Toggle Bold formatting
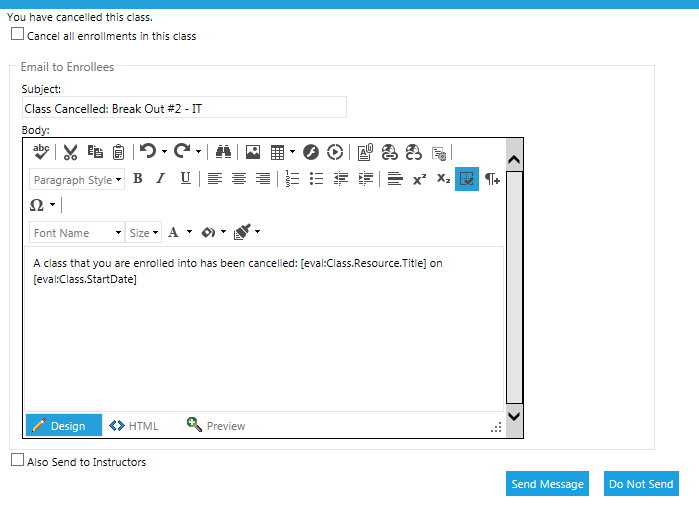Image resolution: width=699 pixels, height=515 pixels. pyautogui.click(x=138, y=179)
